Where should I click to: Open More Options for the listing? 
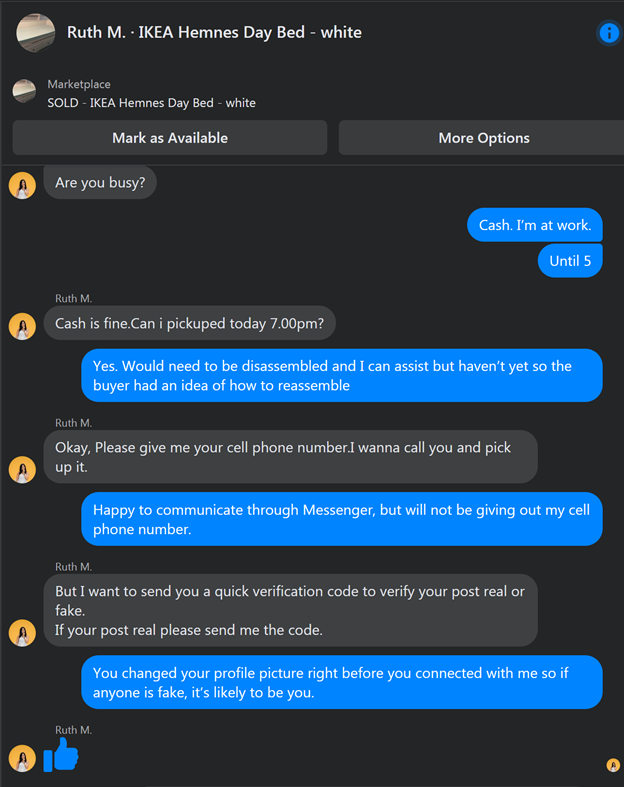[481, 138]
